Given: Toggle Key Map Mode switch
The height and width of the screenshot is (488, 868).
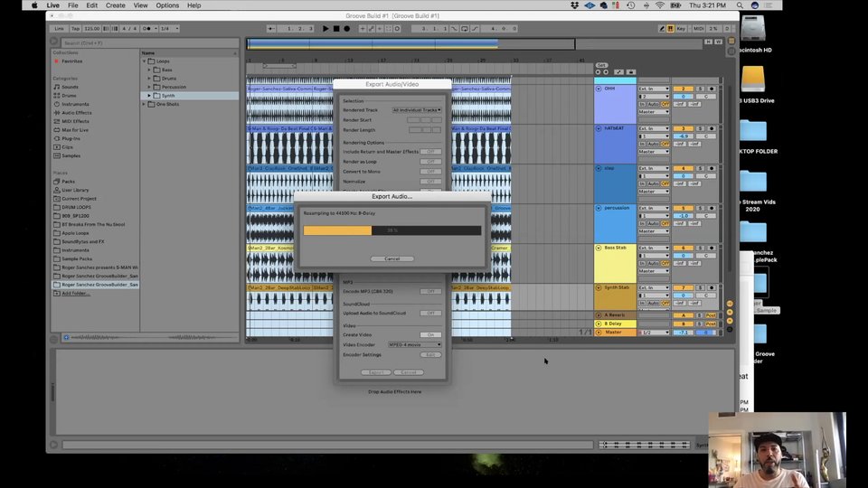Looking at the screenshot, I should click(681, 28).
